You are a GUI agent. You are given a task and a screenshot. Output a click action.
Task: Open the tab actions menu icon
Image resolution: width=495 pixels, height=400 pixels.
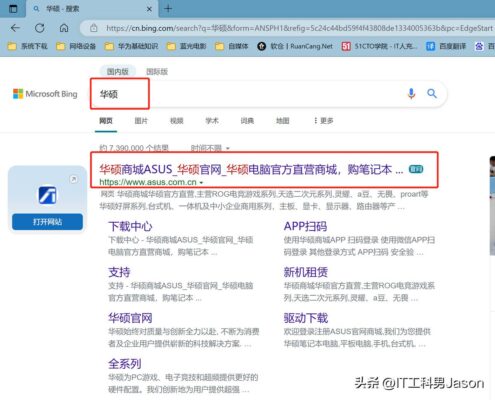coord(13,9)
